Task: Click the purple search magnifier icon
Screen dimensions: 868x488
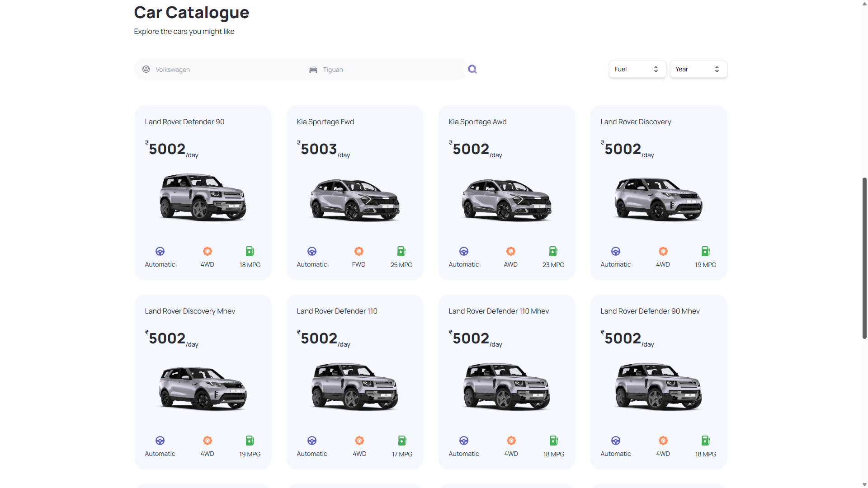Action: (x=472, y=69)
